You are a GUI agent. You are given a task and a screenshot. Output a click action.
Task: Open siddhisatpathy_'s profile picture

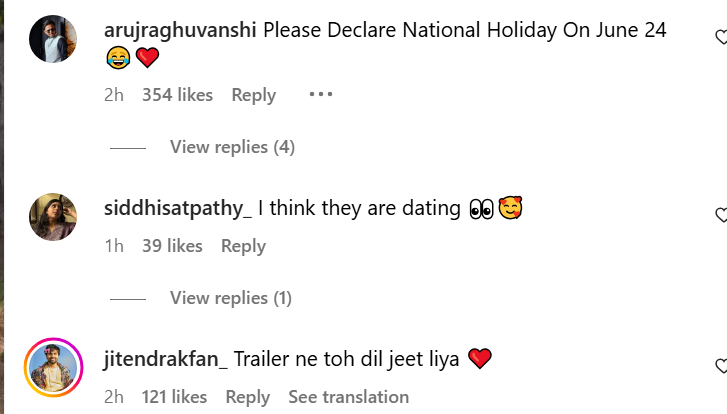click(x=53, y=217)
